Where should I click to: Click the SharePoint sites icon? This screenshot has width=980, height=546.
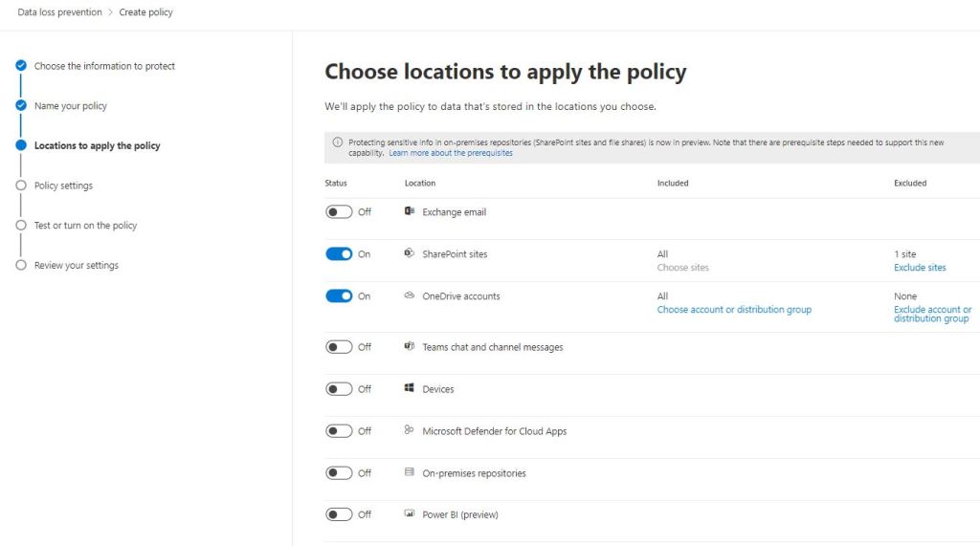410,253
